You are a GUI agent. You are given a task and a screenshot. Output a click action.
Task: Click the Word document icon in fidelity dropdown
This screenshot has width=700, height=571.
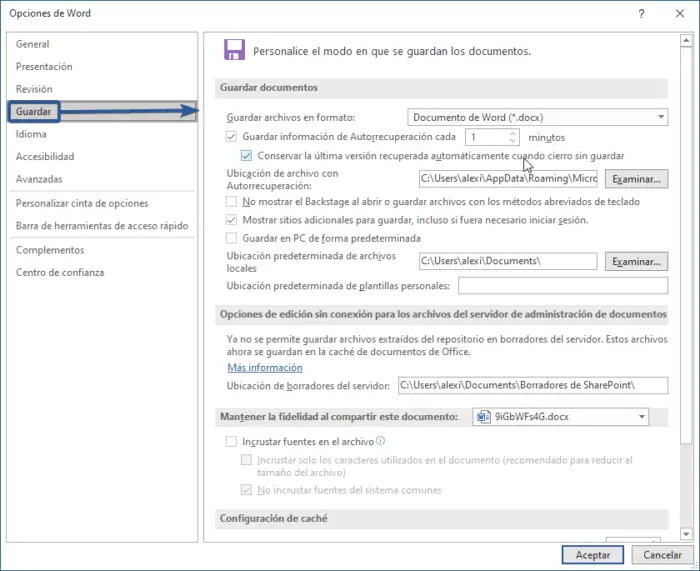pos(483,417)
